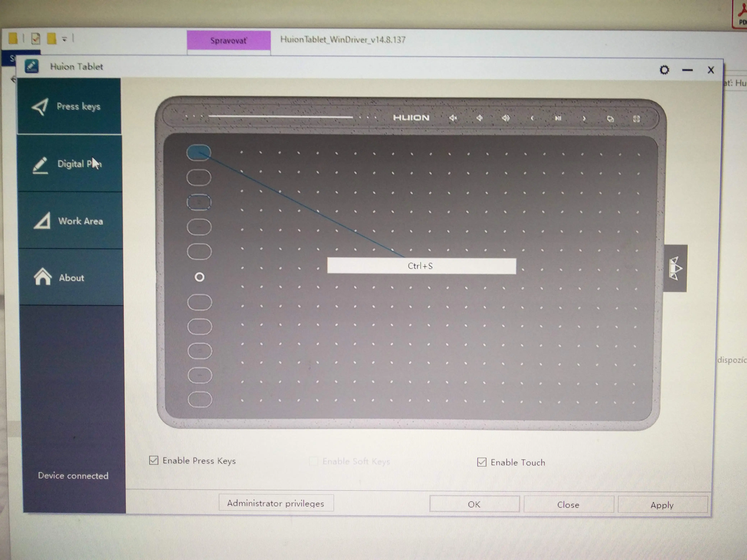This screenshot has height=560, width=747.
Task: Disable the Enable Press Keys checkbox
Action: [154, 460]
